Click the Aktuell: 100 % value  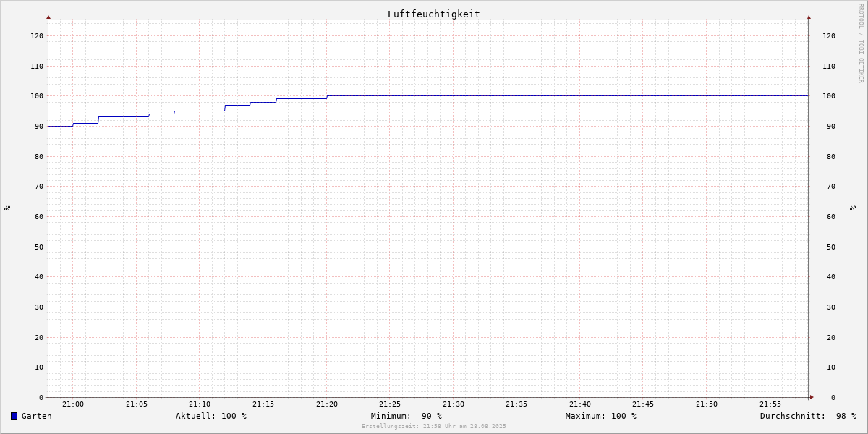click(x=211, y=416)
